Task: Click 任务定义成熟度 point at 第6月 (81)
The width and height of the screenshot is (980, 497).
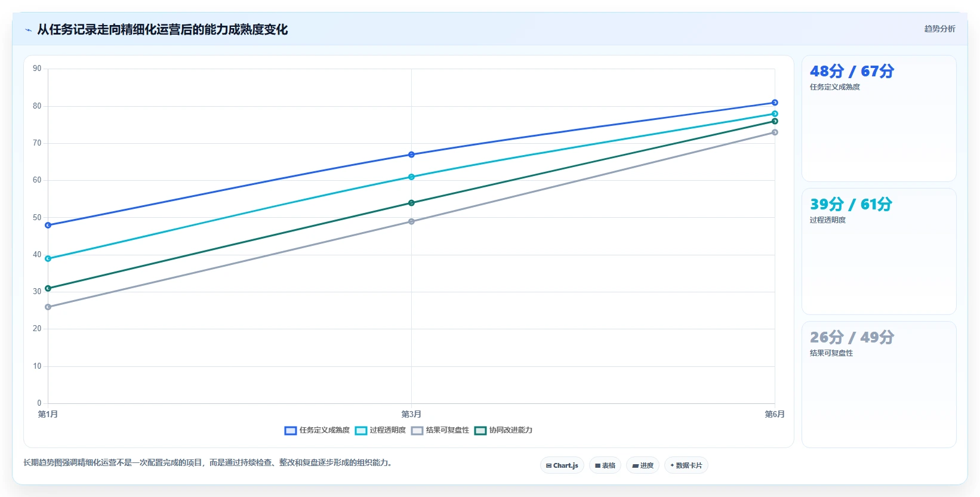Action: 775,103
